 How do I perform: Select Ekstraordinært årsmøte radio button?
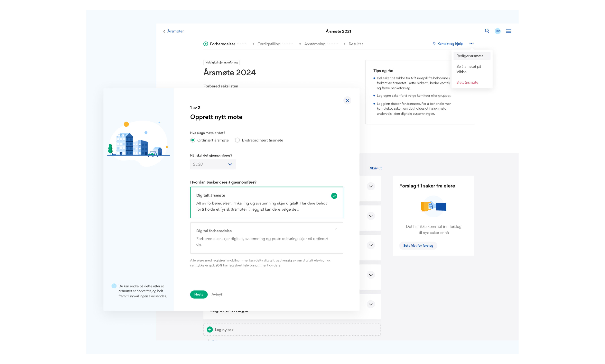tap(237, 140)
